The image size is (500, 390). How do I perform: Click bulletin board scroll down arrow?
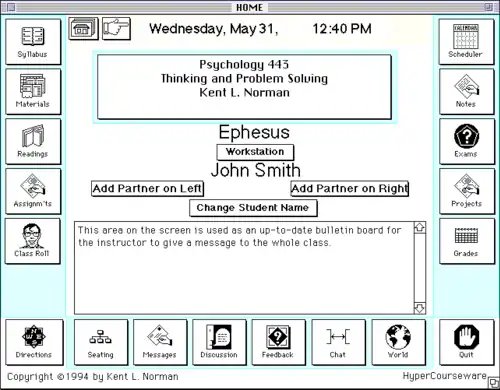click(x=420, y=308)
